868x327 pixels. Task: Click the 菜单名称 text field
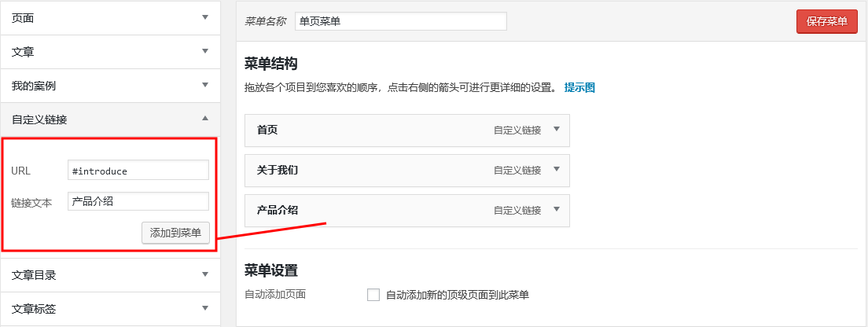point(400,21)
